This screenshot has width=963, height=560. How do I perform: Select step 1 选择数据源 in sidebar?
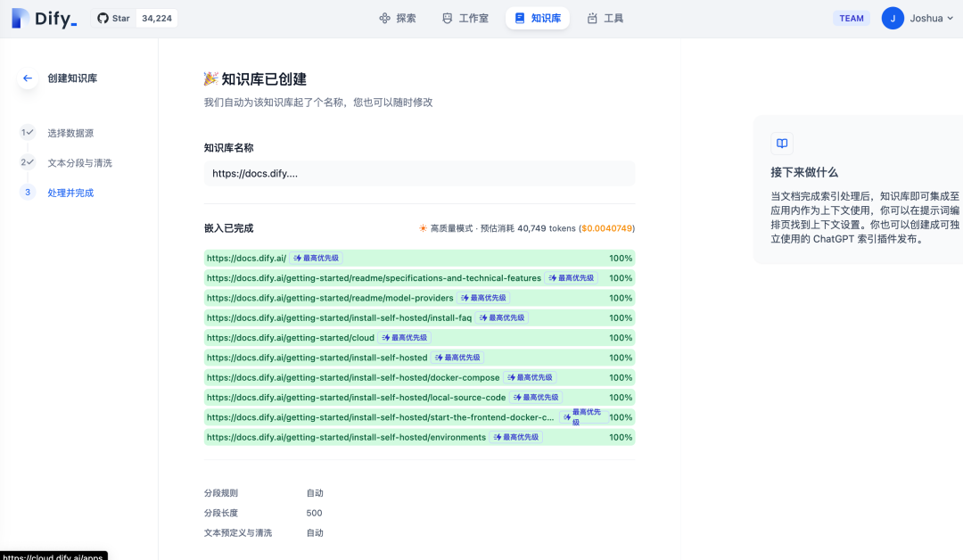pos(71,133)
